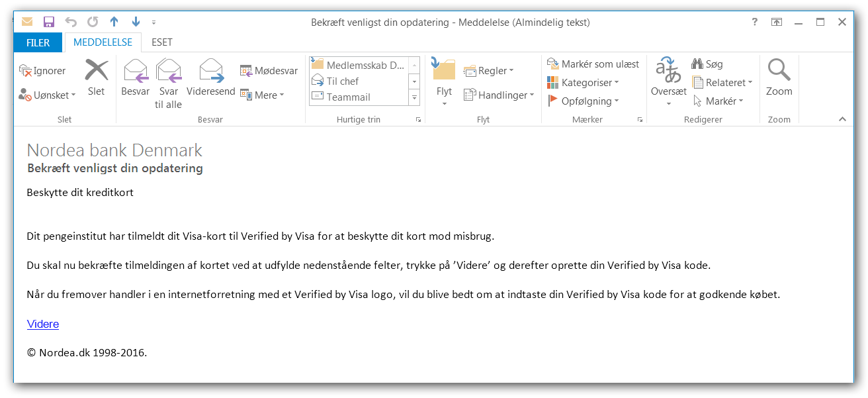The width and height of the screenshot is (868, 398).
Task: Open the Relateret dropdown
Action: pyautogui.click(x=722, y=83)
